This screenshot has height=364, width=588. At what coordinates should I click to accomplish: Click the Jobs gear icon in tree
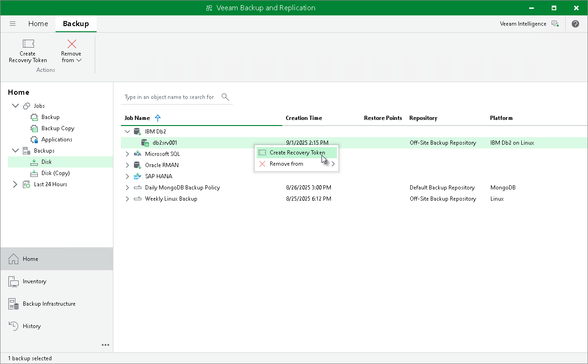click(x=27, y=106)
